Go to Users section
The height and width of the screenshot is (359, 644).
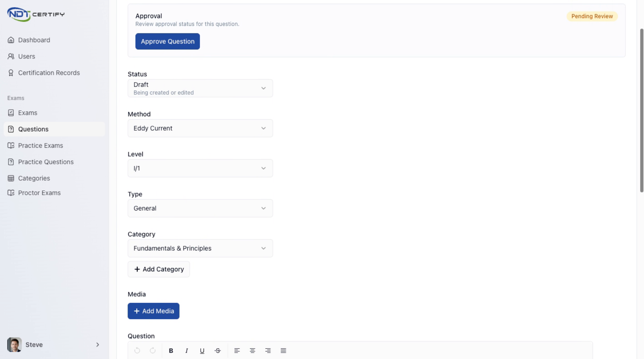tap(54, 56)
